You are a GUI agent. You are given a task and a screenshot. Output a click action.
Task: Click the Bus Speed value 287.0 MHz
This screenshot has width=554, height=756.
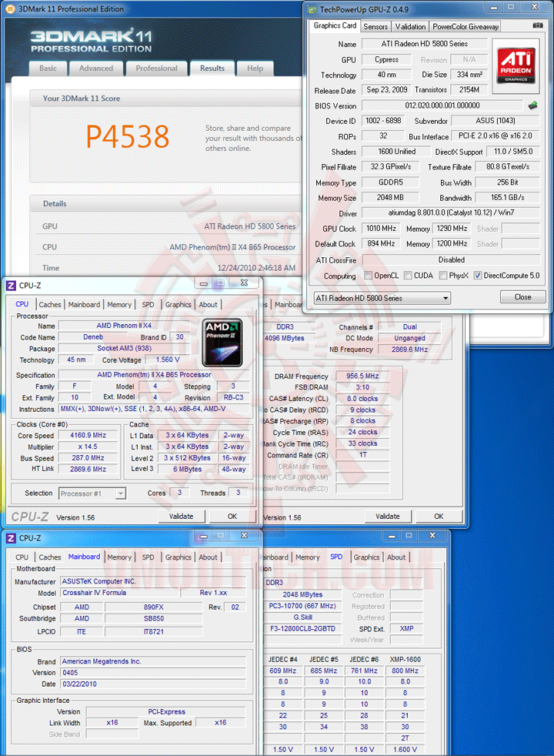tap(88, 458)
